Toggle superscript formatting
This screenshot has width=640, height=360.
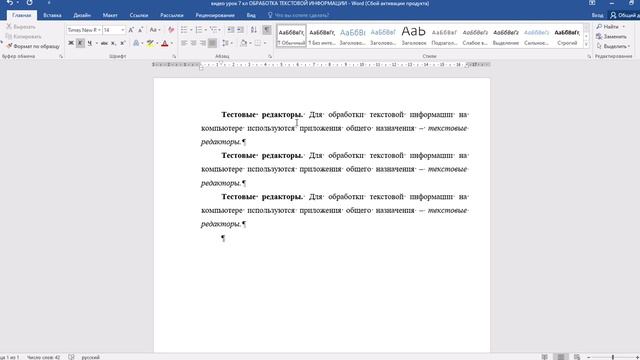pos(122,43)
